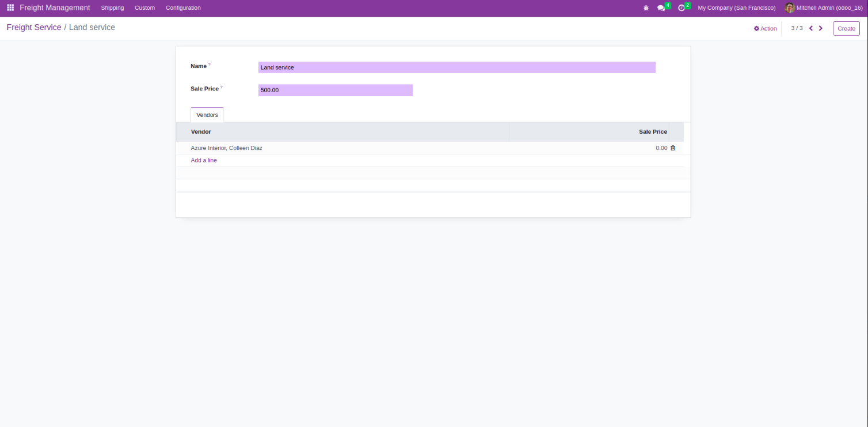Go to previous record arrow

811,28
